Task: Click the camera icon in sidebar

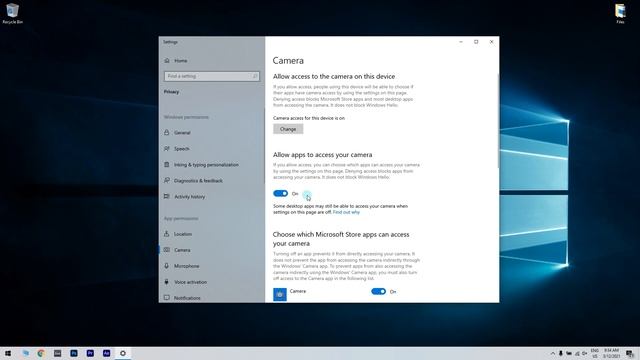Action: [167, 250]
